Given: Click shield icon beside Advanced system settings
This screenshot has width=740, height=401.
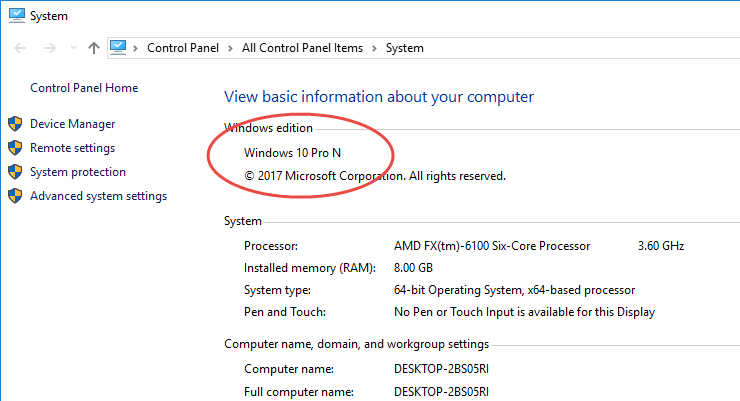Looking at the screenshot, I should (15, 196).
